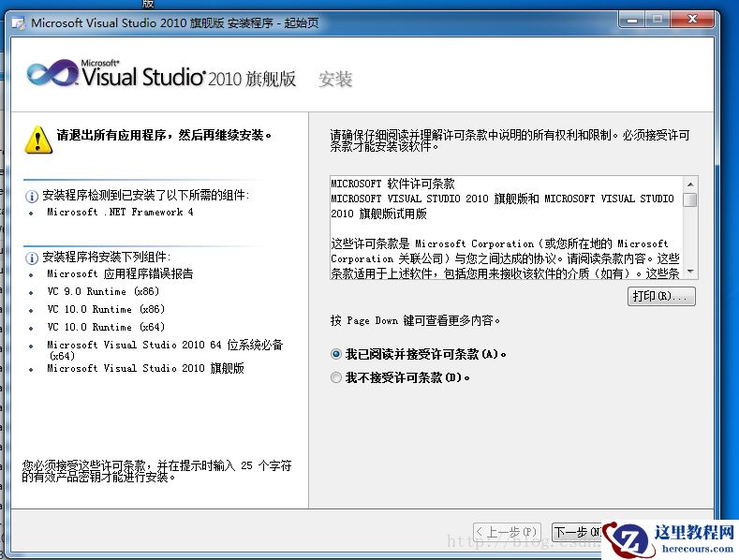Click '请退出所有应用程序，然后再继续安装' warning text

coord(164,135)
